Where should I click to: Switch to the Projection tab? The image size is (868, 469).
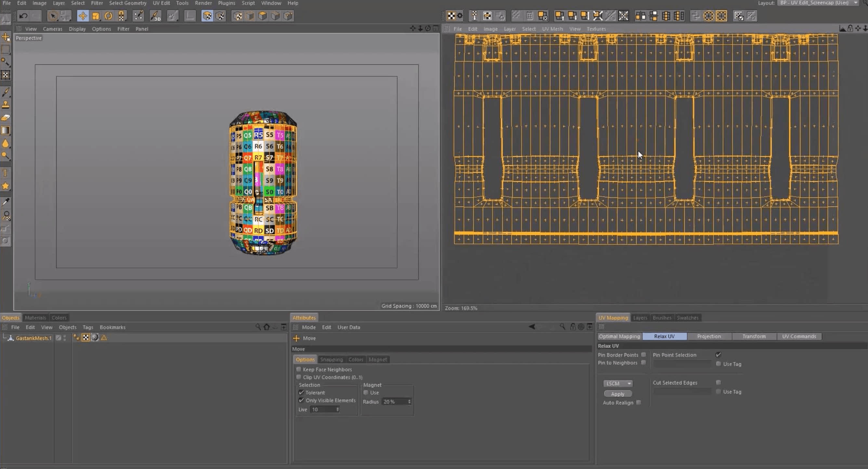pyautogui.click(x=709, y=336)
